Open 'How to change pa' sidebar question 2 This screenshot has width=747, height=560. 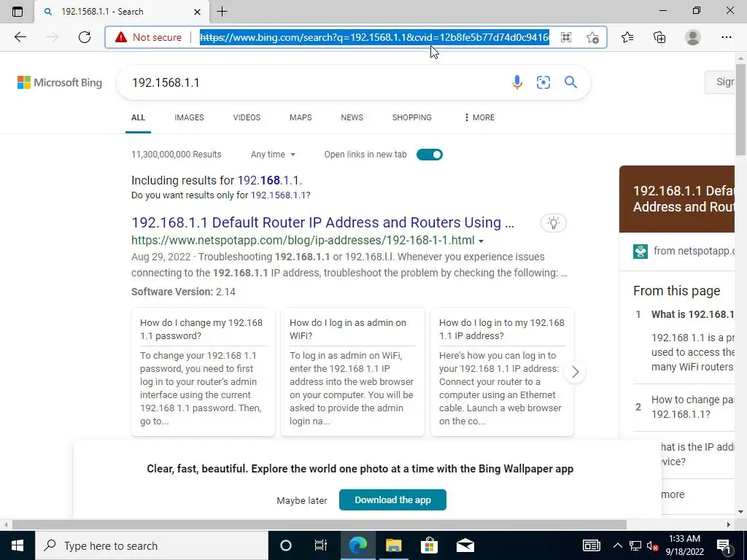[693, 407]
